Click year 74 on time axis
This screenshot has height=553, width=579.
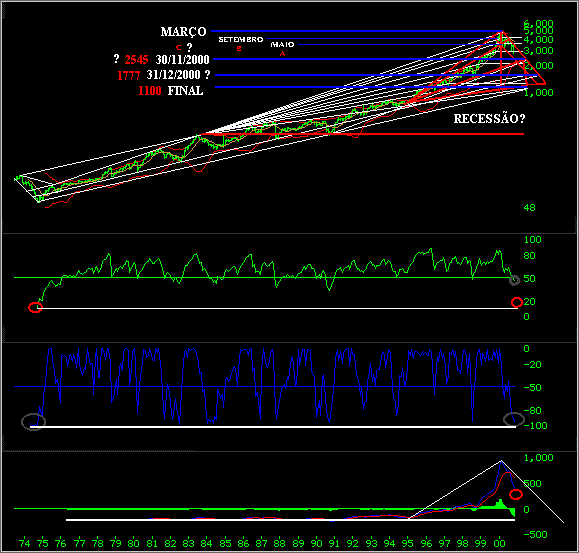[24, 543]
